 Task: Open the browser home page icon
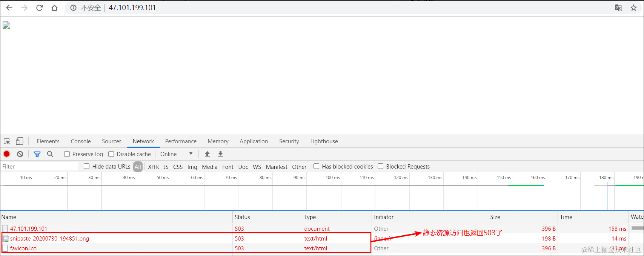click(54, 8)
